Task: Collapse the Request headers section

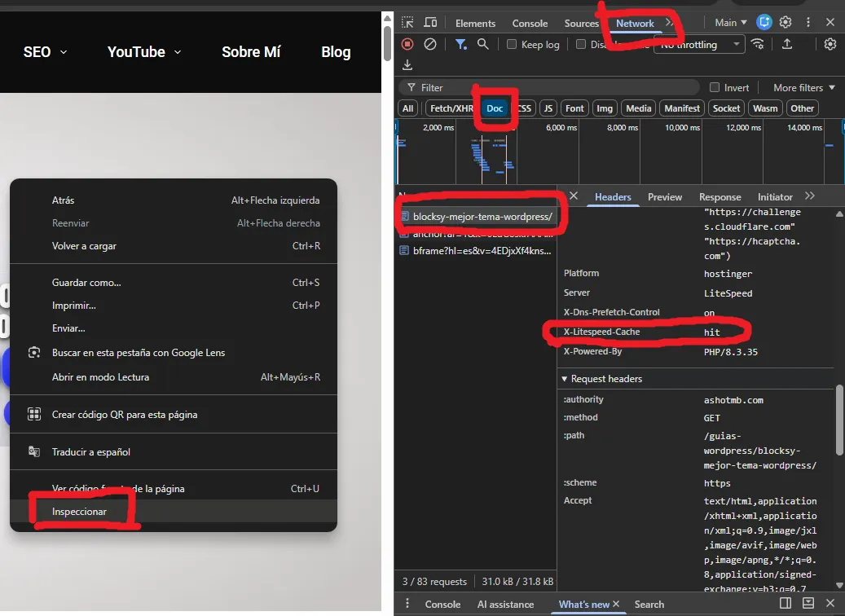Action: (x=602, y=379)
